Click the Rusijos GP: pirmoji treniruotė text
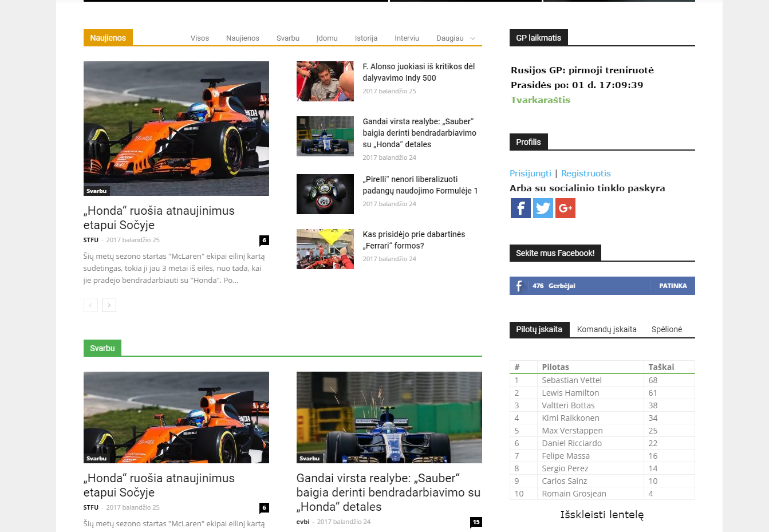The height and width of the screenshot is (532, 769). click(582, 70)
